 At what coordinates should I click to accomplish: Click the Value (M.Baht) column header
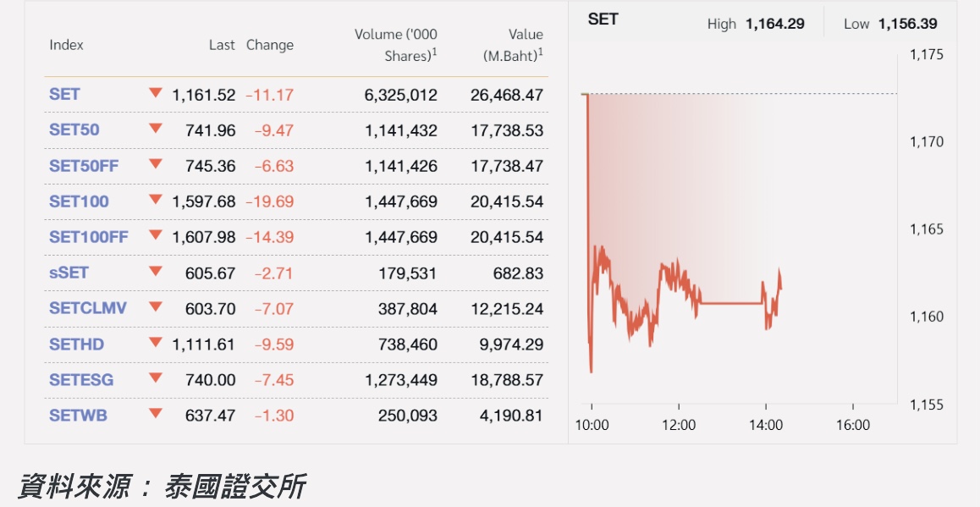[513, 45]
